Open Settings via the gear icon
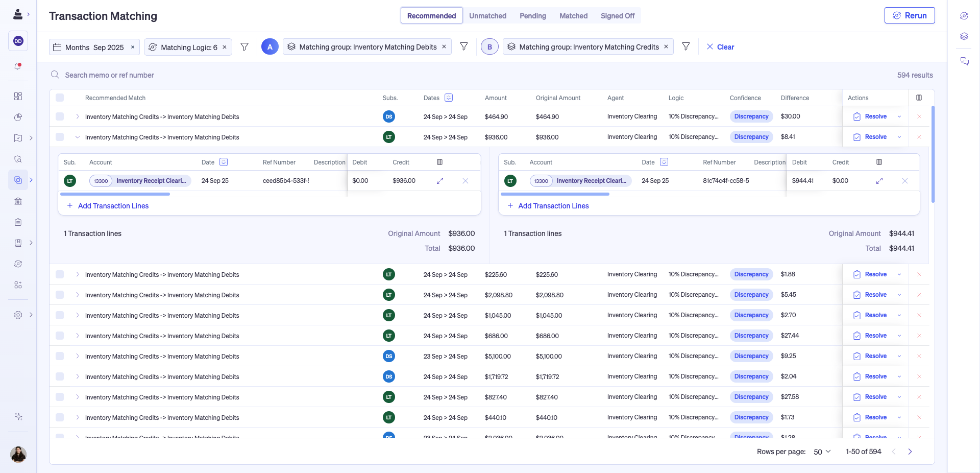Image resolution: width=980 pixels, height=473 pixels. [x=18, y=315]
